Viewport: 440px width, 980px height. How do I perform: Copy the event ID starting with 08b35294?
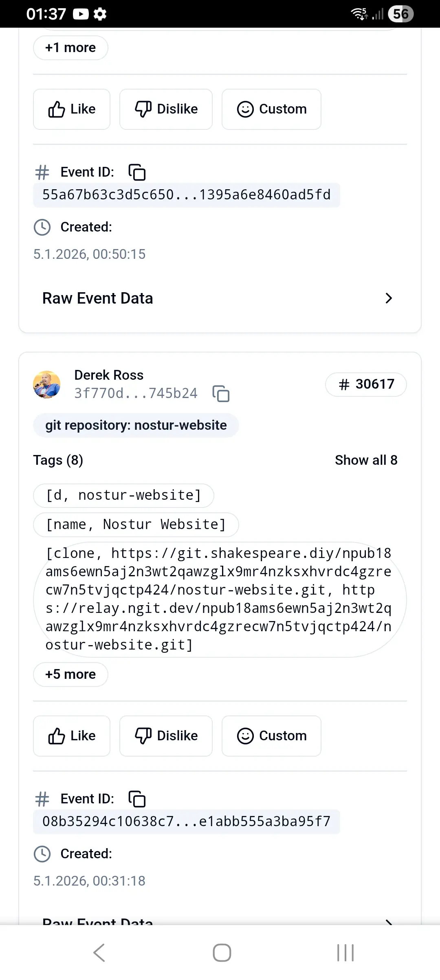137,799
